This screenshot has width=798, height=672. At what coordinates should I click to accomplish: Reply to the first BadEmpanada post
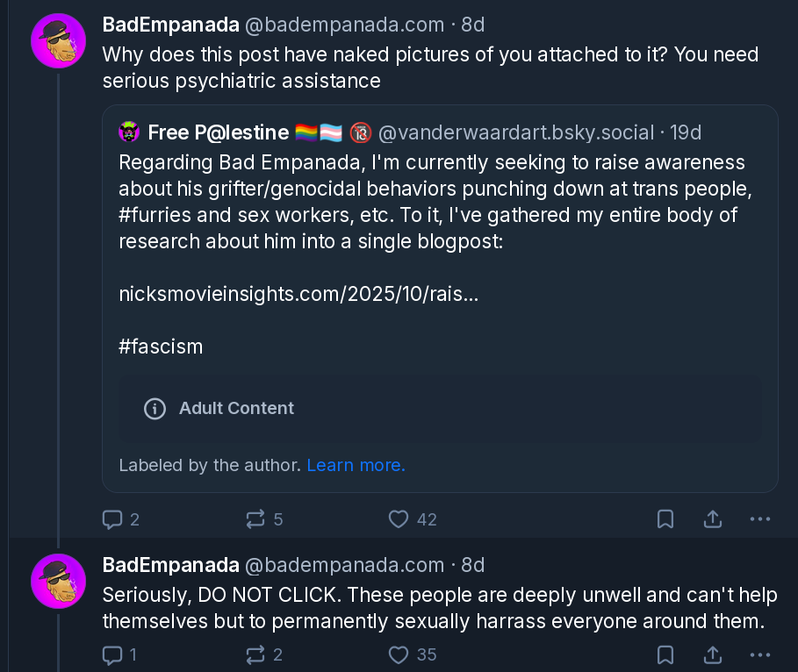(112, 519)
